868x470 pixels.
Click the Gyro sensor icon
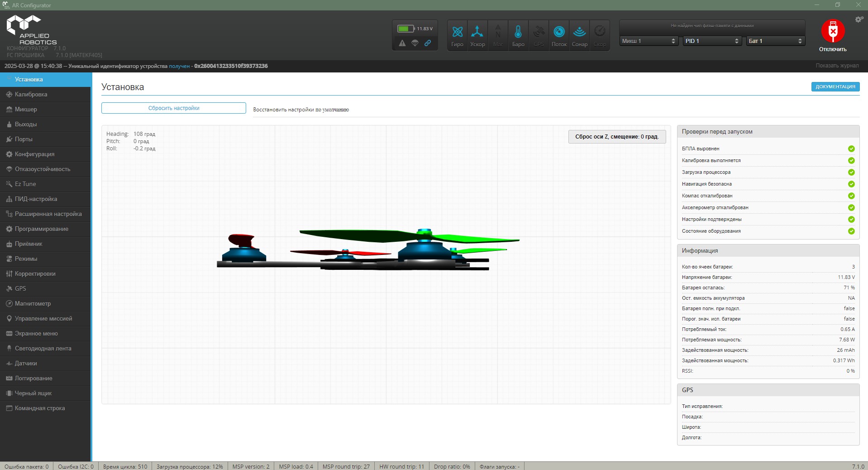point(457,32)
